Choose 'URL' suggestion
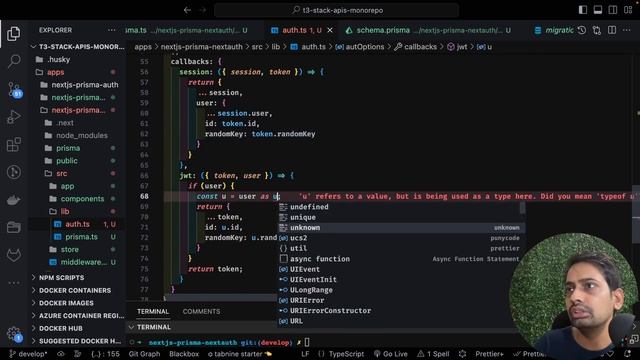The width and height of the screenshot is (640, 360). click(400, 321)
